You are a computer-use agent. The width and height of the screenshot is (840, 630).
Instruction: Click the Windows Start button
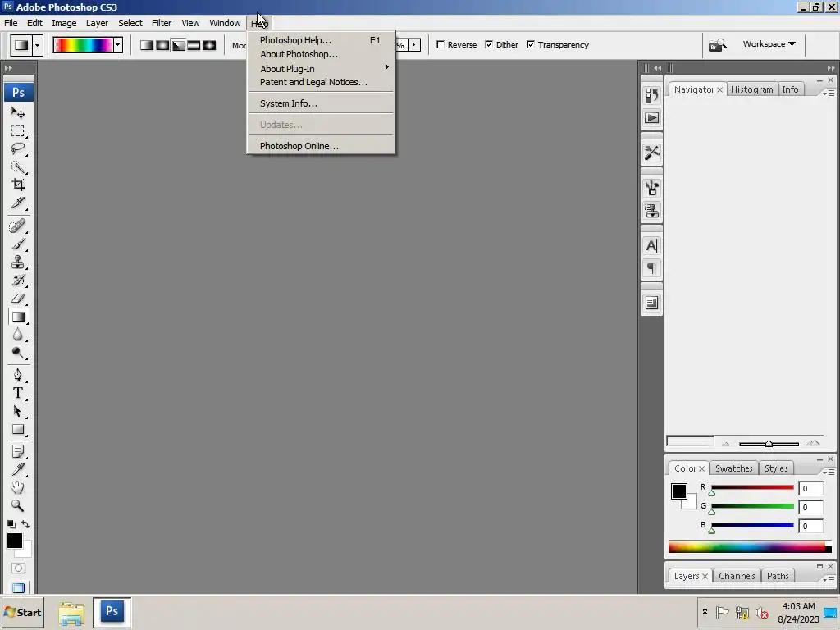tap(22, 612)
